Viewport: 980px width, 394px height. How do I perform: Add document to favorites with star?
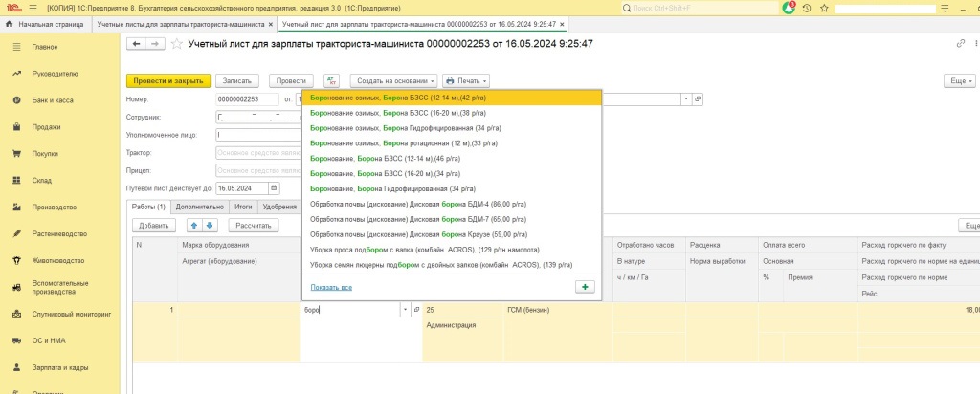pyautogui.click(x=176, y=44)
